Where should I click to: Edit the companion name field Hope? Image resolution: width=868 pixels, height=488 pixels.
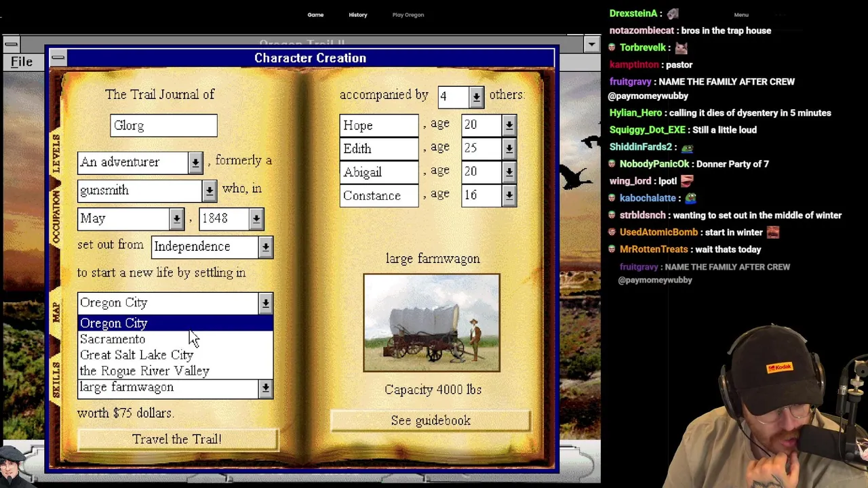click(379, 125)
